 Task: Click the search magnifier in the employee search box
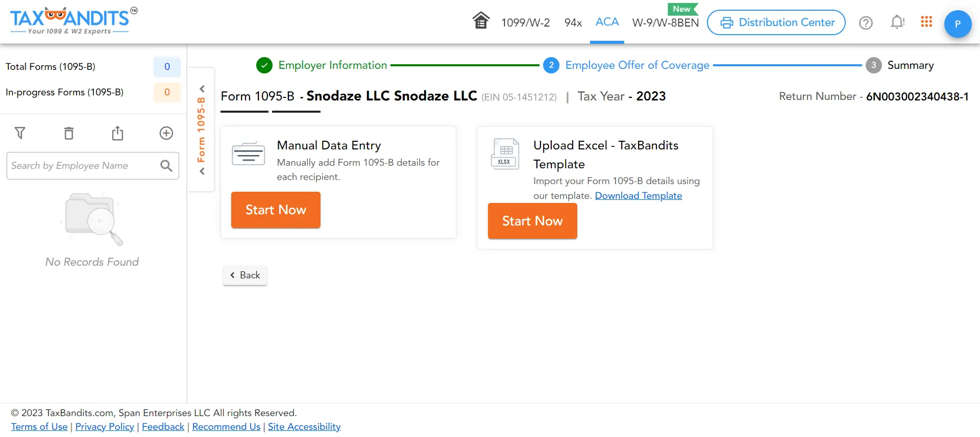tap(166, 166)
